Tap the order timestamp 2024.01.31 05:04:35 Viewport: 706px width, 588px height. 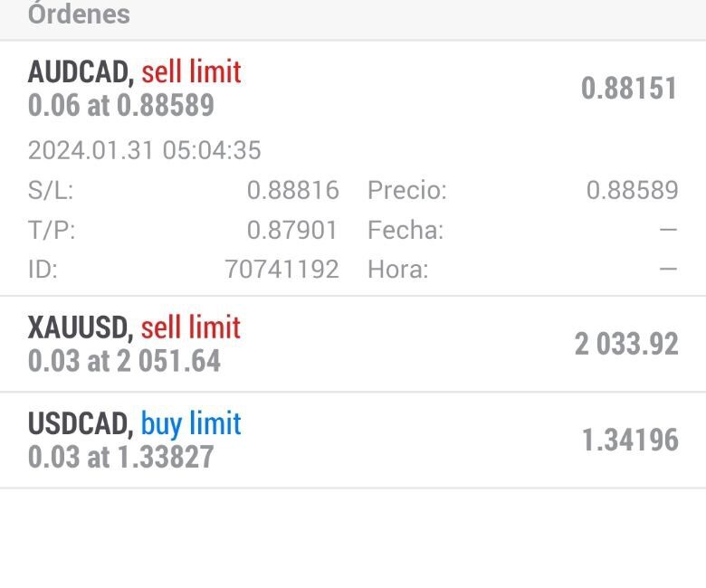(144, 150)
